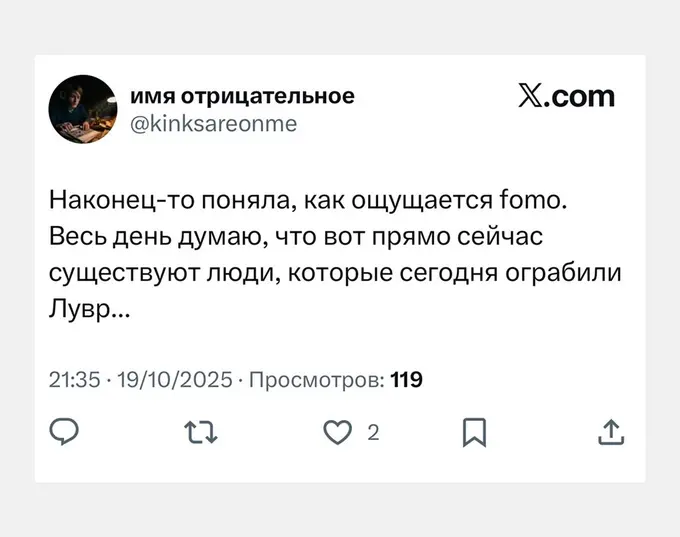Screen dimensions: 680x537
Task: Like the tweet with the heart icon
Action: (x=338, y=432)
